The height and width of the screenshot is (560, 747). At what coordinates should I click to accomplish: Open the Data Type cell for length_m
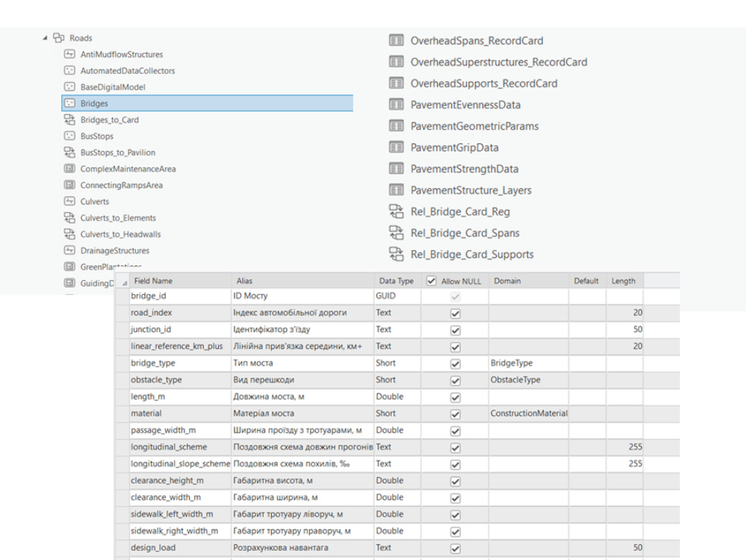(x=397, y=396)
